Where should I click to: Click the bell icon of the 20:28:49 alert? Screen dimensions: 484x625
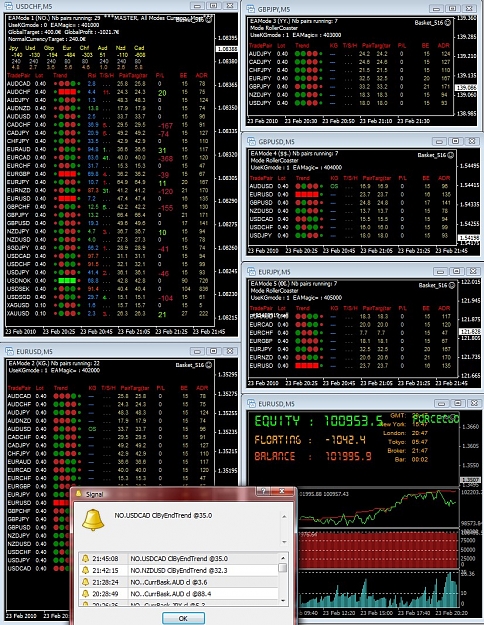coord(85,594)
